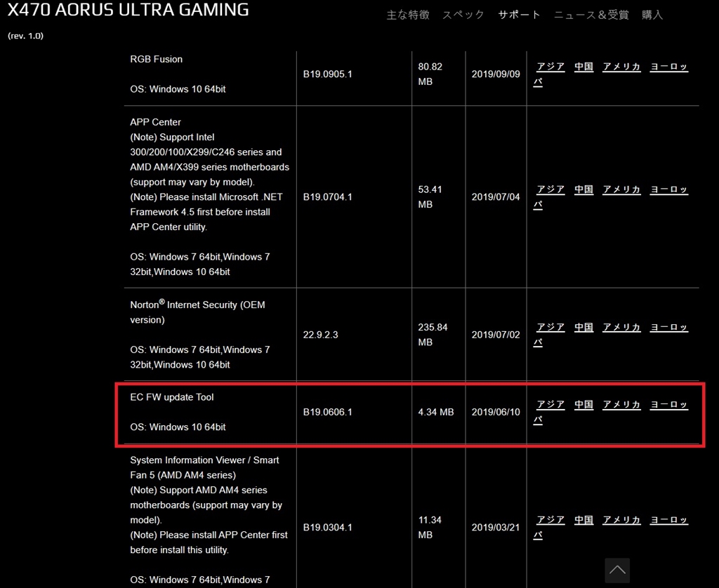The image size is (719, 588).
Task: Select version B19.0304.1 cell
Action: pos(327,528)
